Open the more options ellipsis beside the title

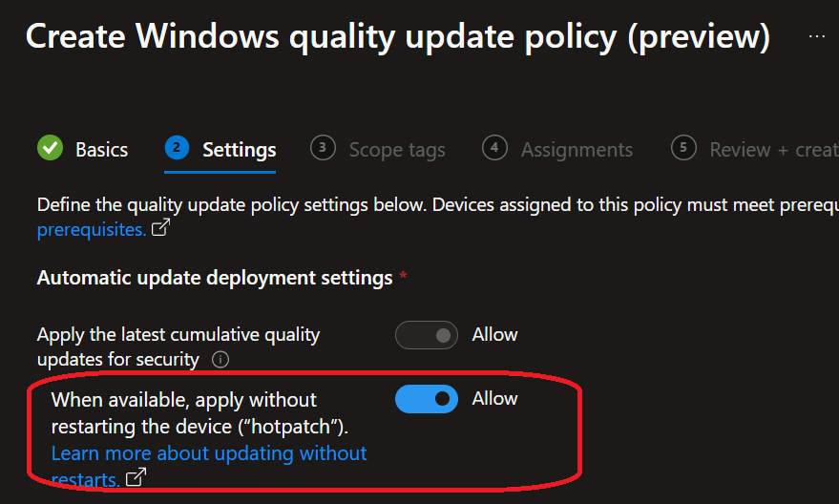point(817,36)
